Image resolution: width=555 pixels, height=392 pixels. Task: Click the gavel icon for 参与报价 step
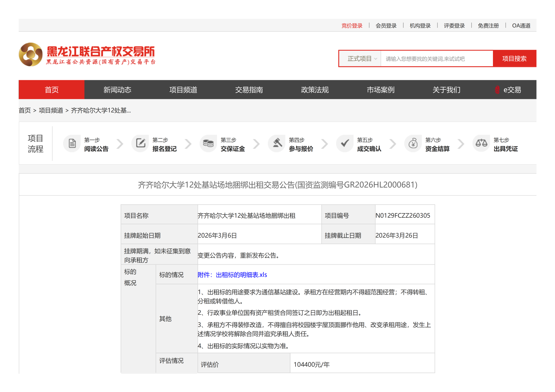[x=277, y=143]
